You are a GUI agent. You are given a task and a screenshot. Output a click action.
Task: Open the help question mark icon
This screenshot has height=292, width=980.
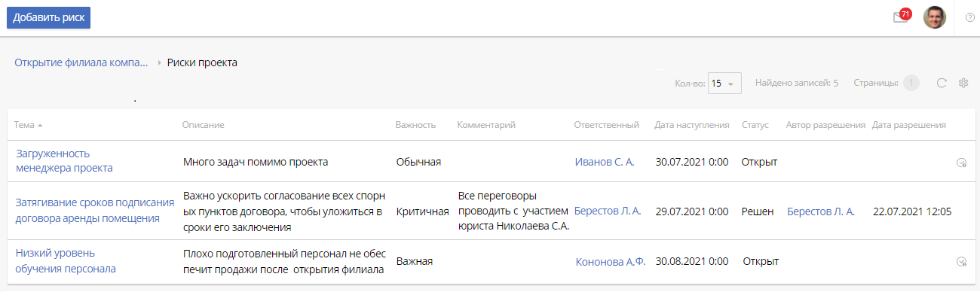click(969, 17)
